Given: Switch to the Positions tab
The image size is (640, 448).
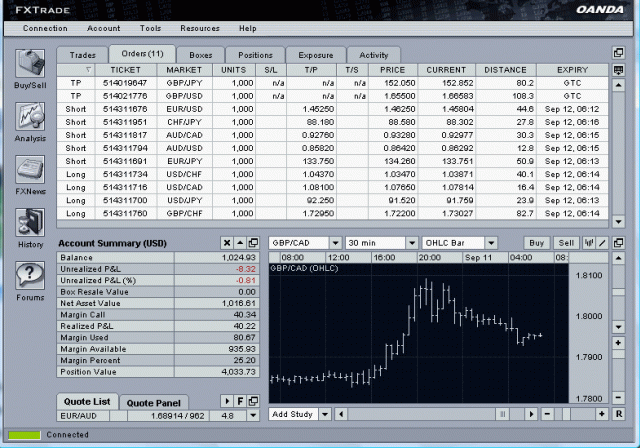Looking at the screenshot, I should pos(256,55).
